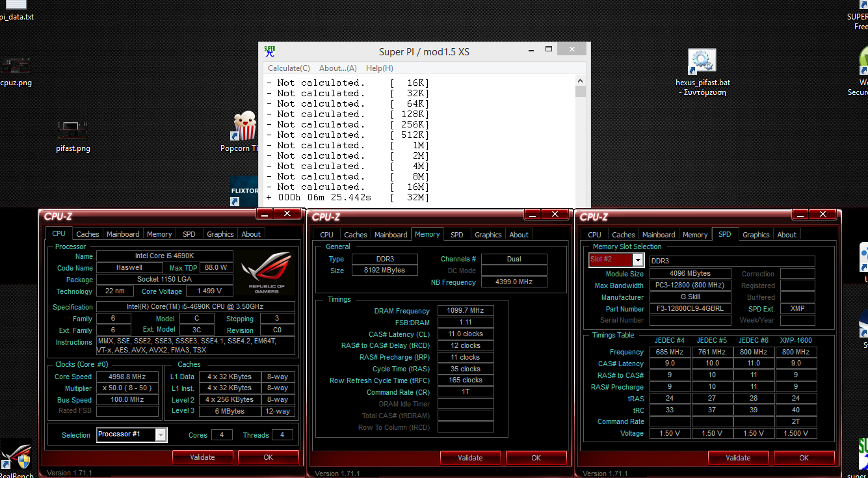Open About...(A) menu in Super PI
868x478 pixels.
338,68
